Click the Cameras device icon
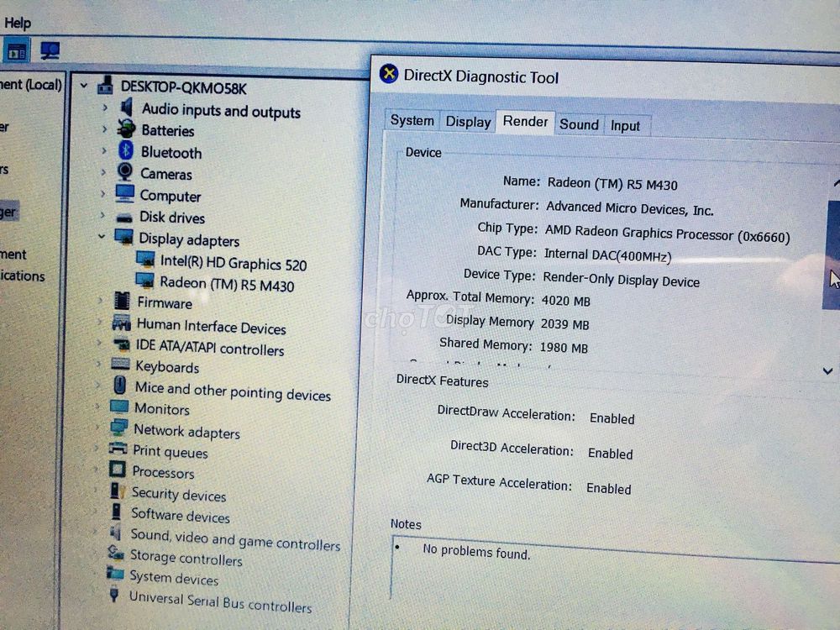 coord(125,172)
